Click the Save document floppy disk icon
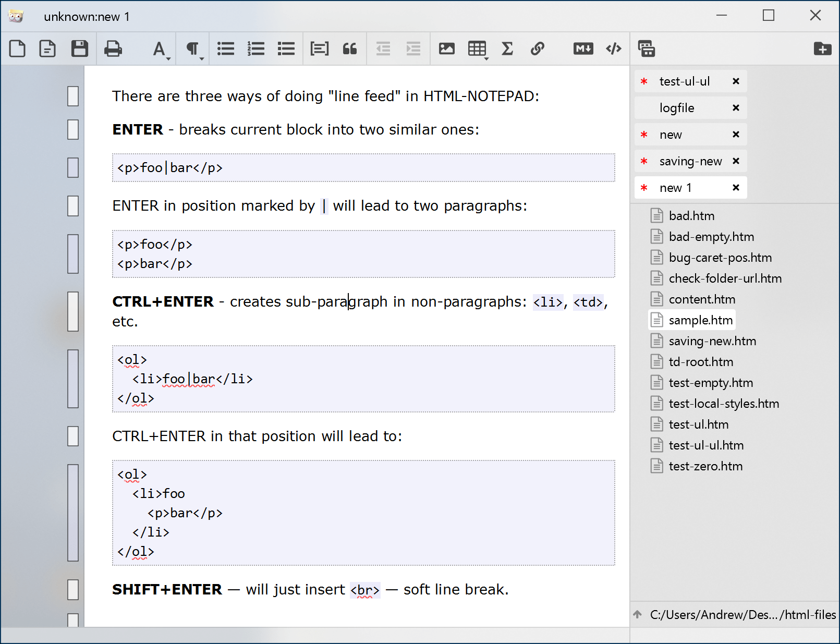This screenshot has width=840, height=644. coord(79,48)
